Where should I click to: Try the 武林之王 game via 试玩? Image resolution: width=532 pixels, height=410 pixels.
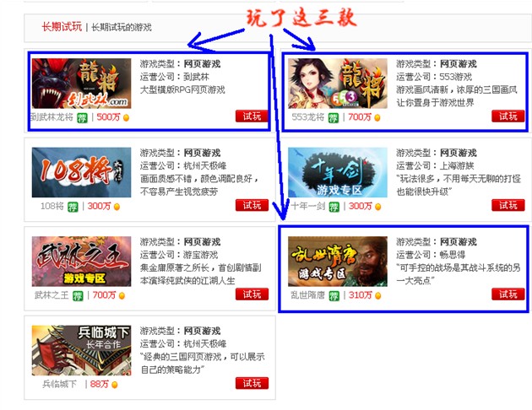pyautogui.click(x=252, y=294)
